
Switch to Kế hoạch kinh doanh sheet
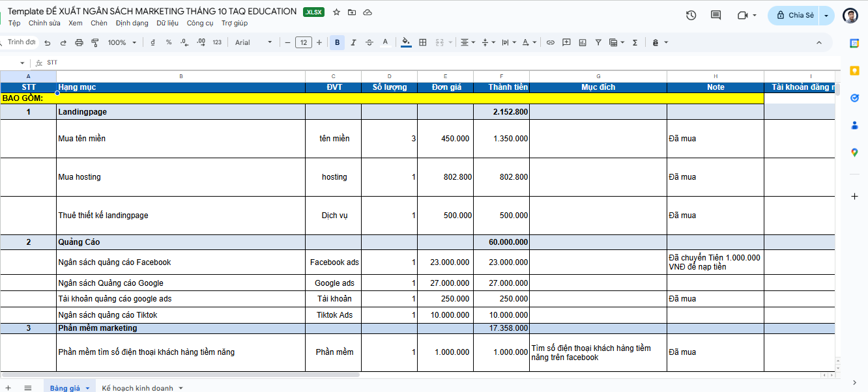(137, 388)
